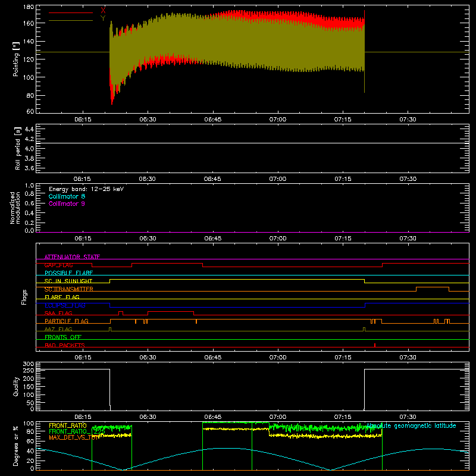Click the 'Pointing' y-axis title
The image size is (476, 476).
[16, 59]
